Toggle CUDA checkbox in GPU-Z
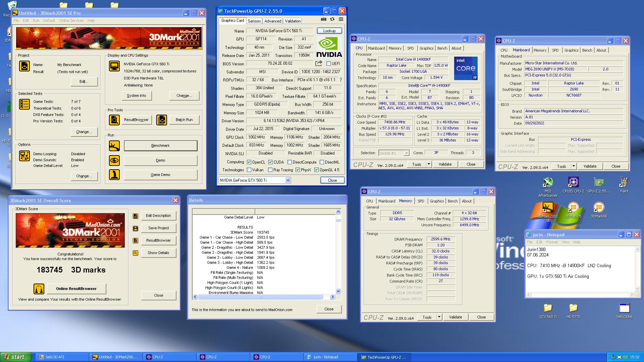Screen dimensions: 644x362 point(270,162)
